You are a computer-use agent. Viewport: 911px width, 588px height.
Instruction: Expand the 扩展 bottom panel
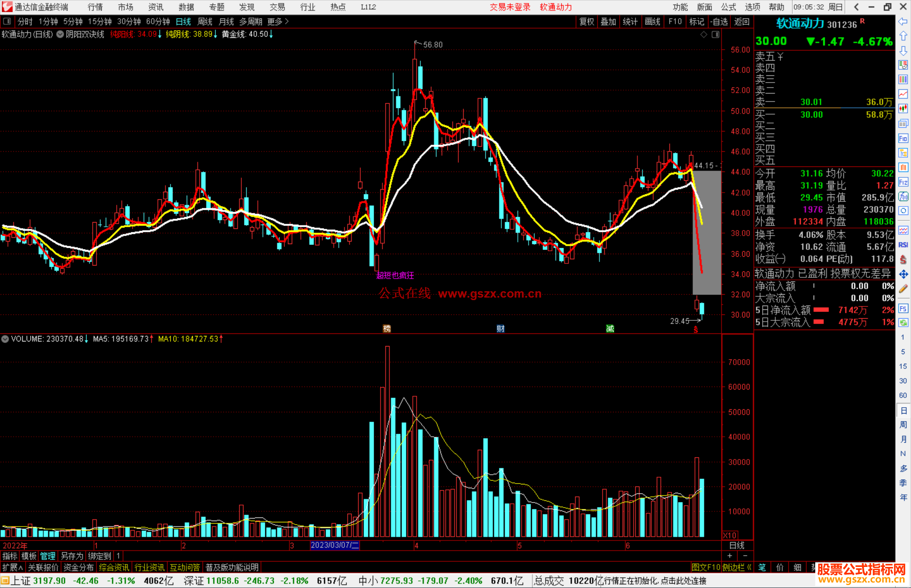12,567
